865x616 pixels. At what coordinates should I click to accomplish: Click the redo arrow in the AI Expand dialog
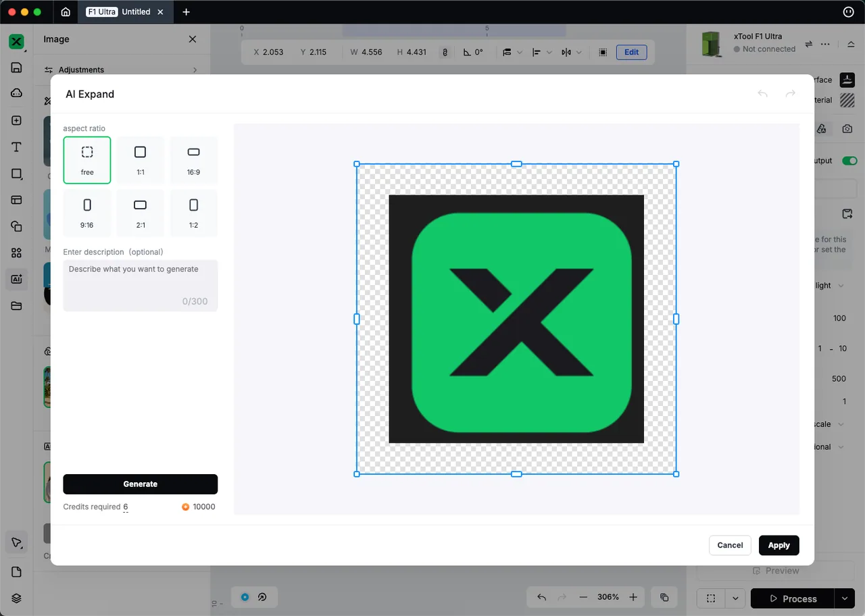point(790,93)
